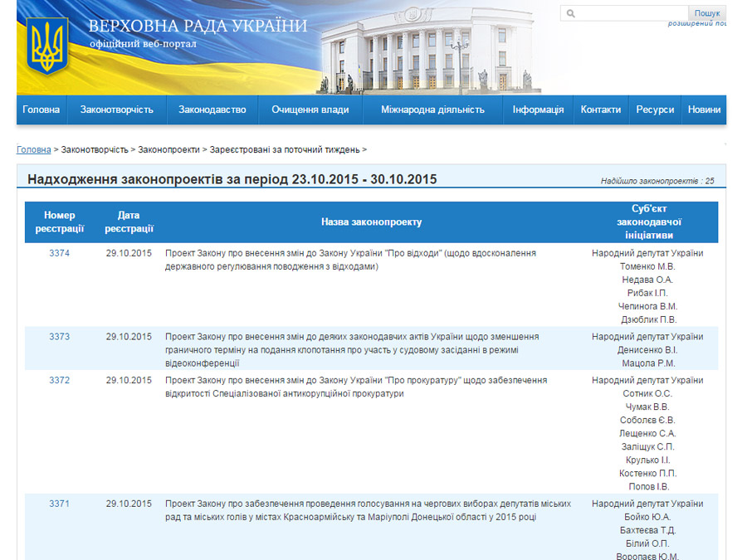Image resolution: width=747 pixels, height=560 pixels.
Task: Open the Законодавство menu
Action: (212, 110)
